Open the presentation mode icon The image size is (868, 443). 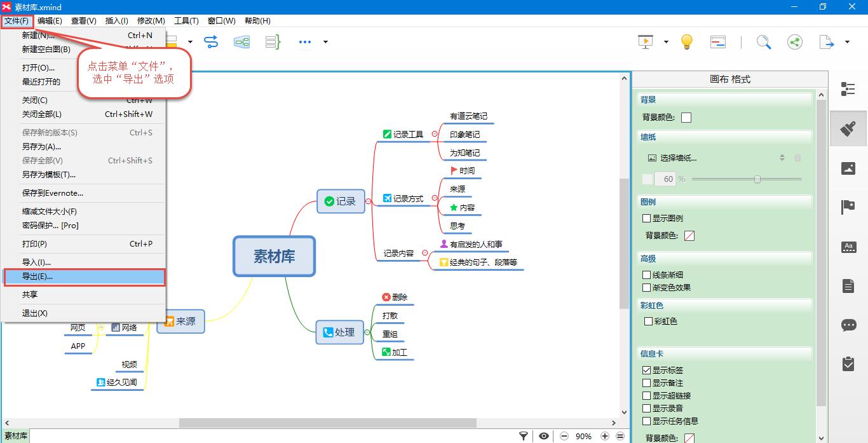click(646, 42)
